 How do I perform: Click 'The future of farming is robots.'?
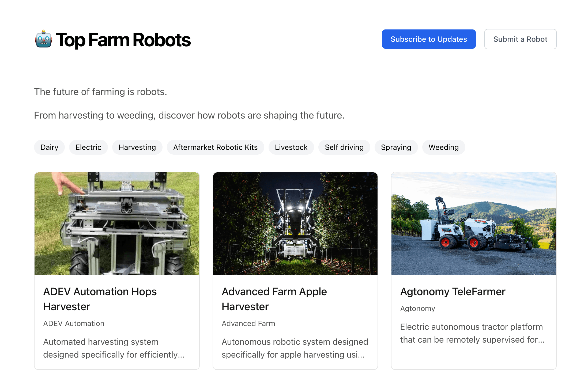click(x=100, y=92)
